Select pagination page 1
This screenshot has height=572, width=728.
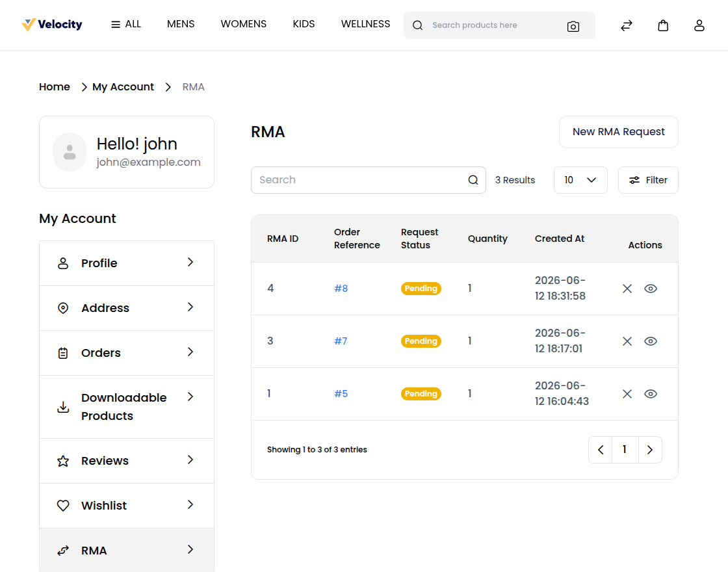click(x=625, y=449)
